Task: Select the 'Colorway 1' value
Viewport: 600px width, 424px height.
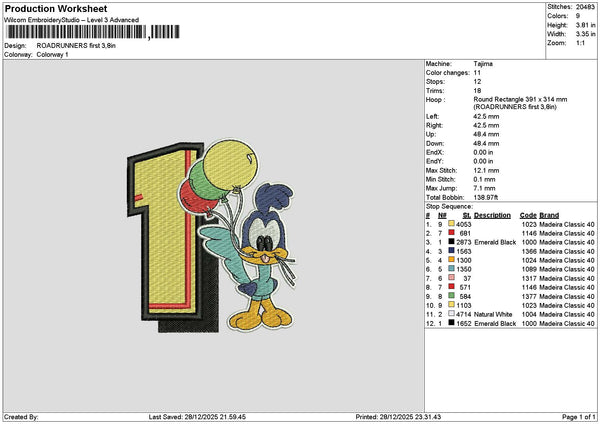Action: coord(52,55)
